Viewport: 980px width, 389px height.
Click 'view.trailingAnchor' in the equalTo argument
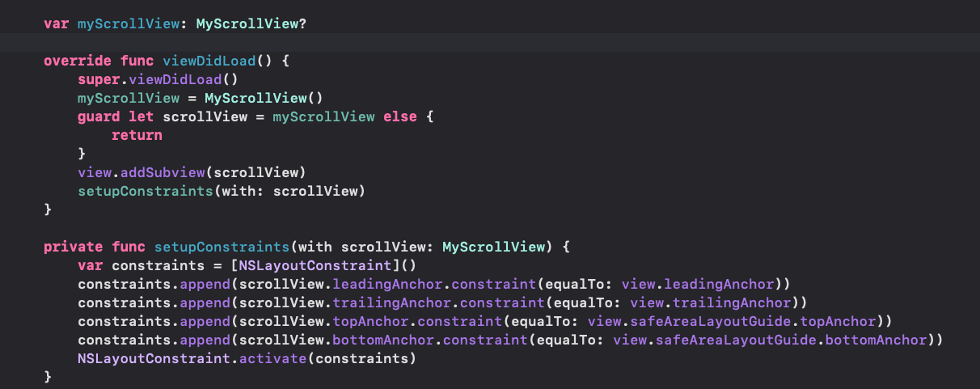[712, 302]
